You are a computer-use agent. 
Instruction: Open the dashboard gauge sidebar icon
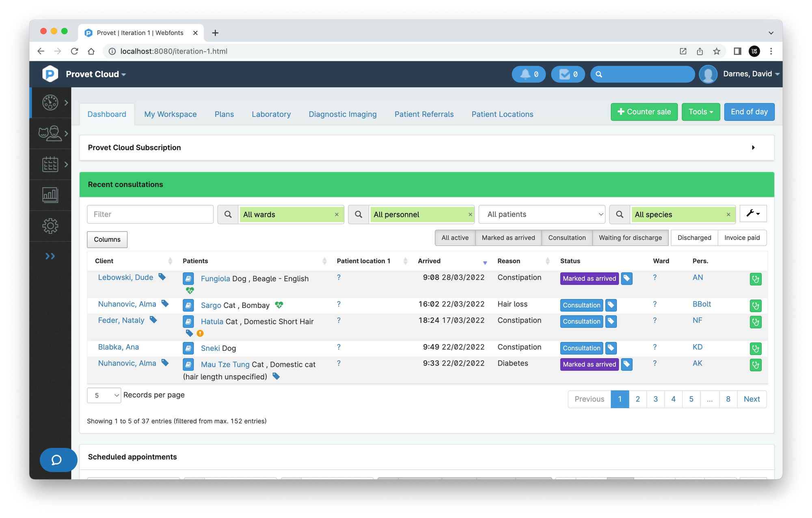point(50,103)
